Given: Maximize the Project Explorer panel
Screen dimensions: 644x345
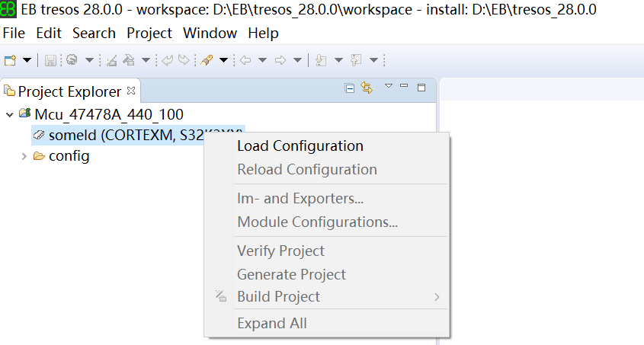Looking at the screenshot, I should 421,88.
